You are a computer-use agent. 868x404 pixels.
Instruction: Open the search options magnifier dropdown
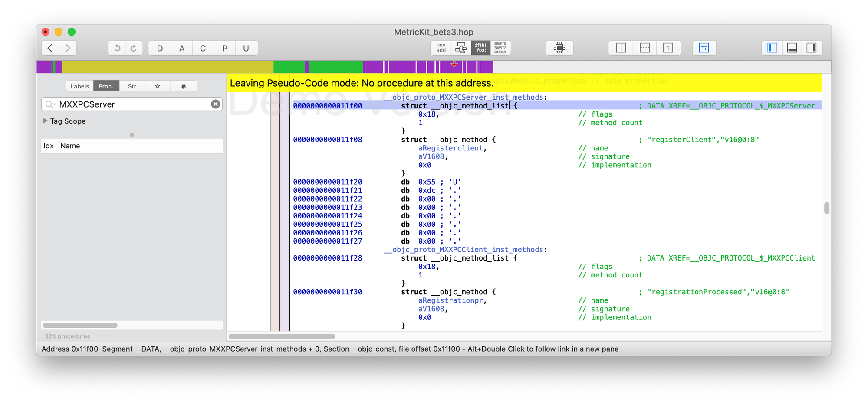(50, 104)
